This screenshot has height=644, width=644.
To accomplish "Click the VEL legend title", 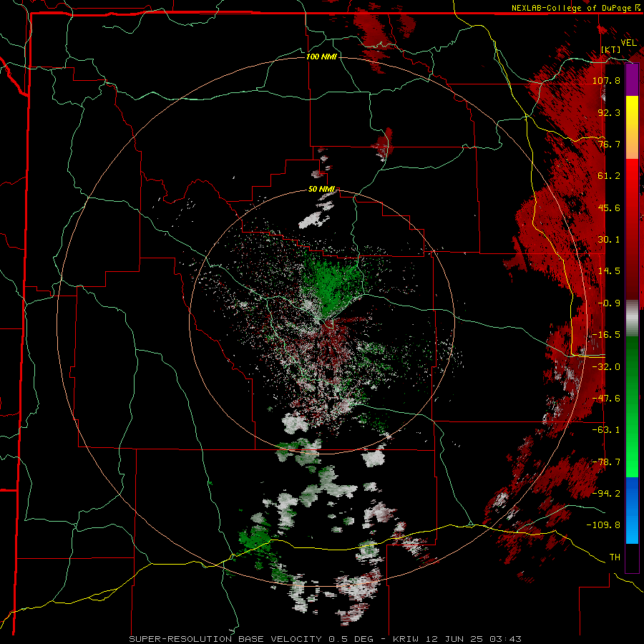I will (x=629, y=43).
